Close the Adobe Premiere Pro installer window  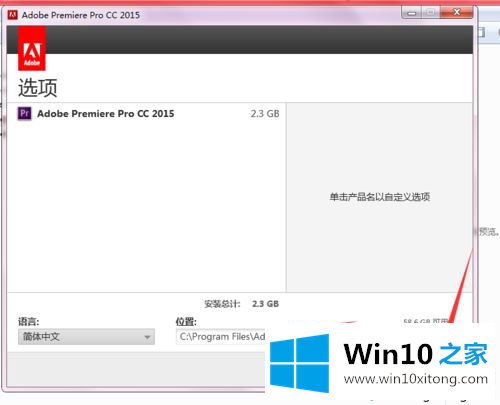click(456, 13)
